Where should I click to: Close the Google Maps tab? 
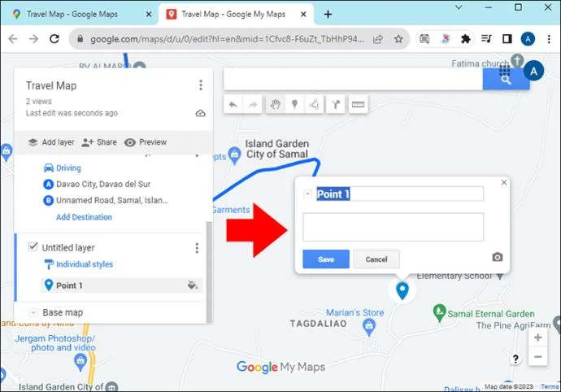point(149,15)
